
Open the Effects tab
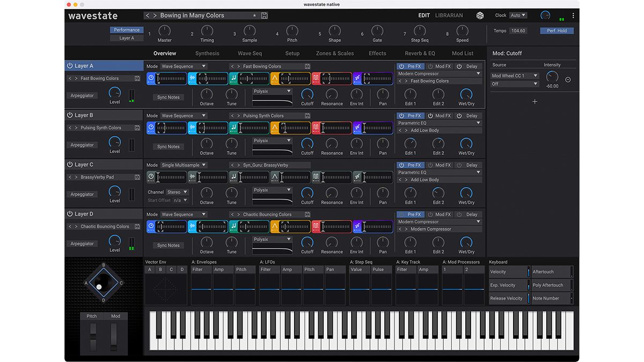[377, 53]
